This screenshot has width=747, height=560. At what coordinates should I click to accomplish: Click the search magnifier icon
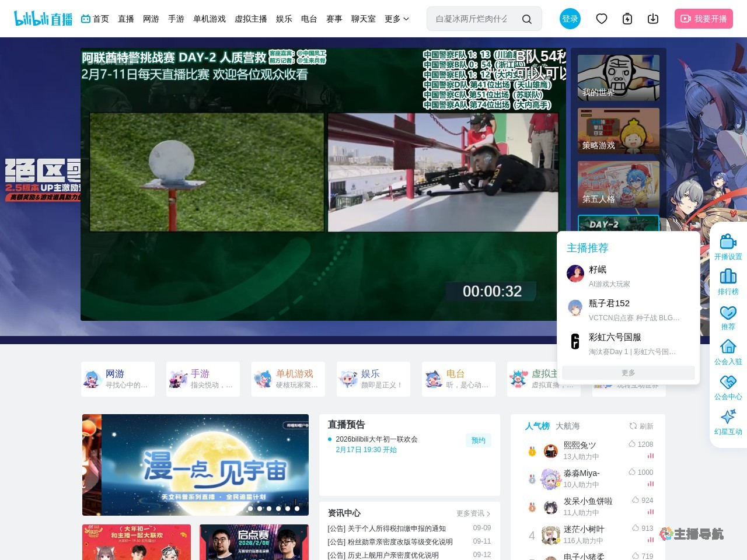[526, 19]
